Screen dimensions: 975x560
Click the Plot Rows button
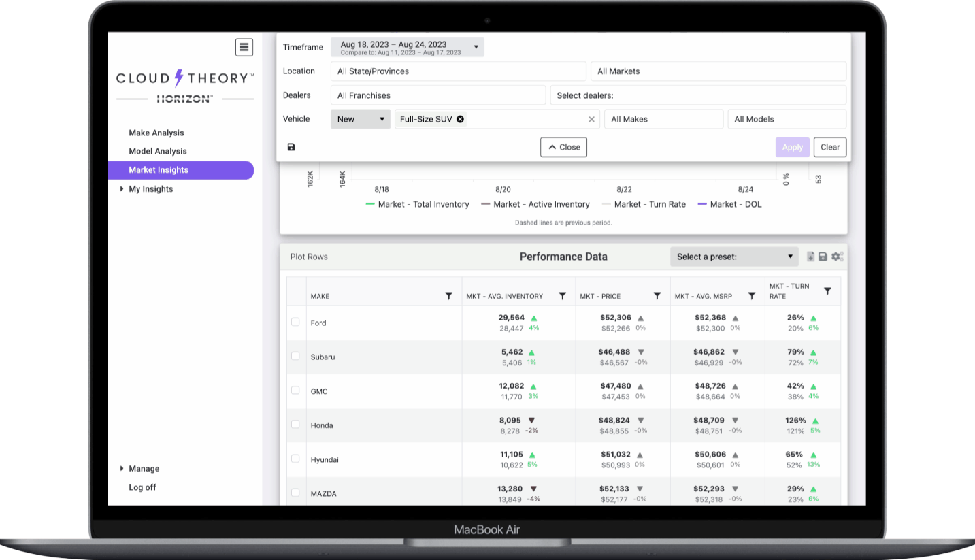[309, 257]
